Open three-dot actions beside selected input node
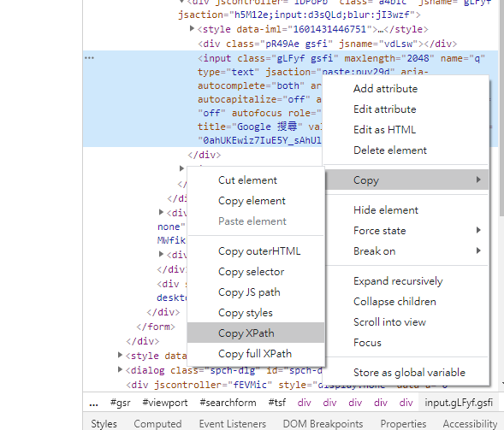Image resolution: width=504 pixels, height=430 pixels. click(x=89, y=58)
